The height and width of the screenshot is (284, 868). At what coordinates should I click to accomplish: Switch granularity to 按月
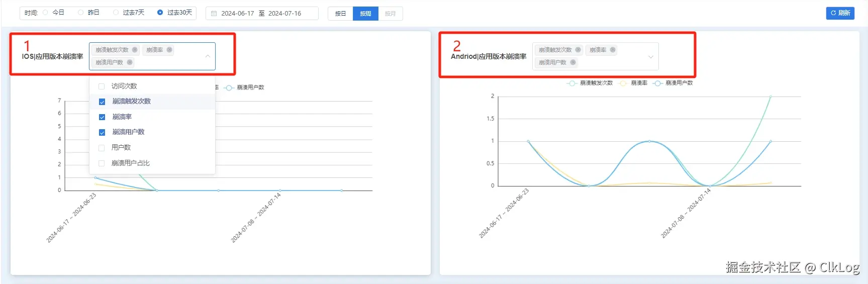click(390, 14)
